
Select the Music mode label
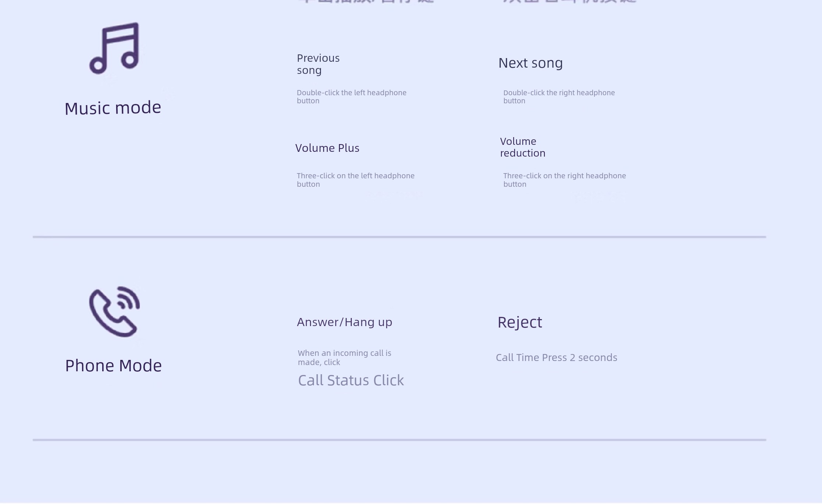[113, 108]
